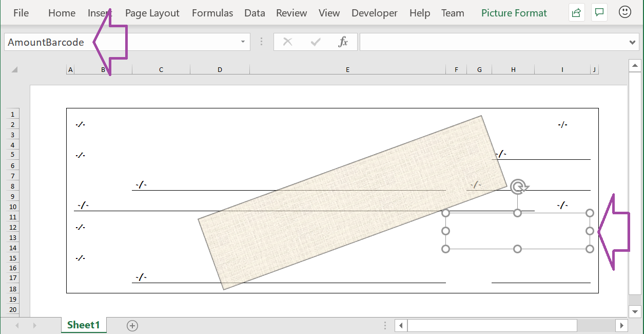Click the Select All corner triangle

[x=14, y=69]
